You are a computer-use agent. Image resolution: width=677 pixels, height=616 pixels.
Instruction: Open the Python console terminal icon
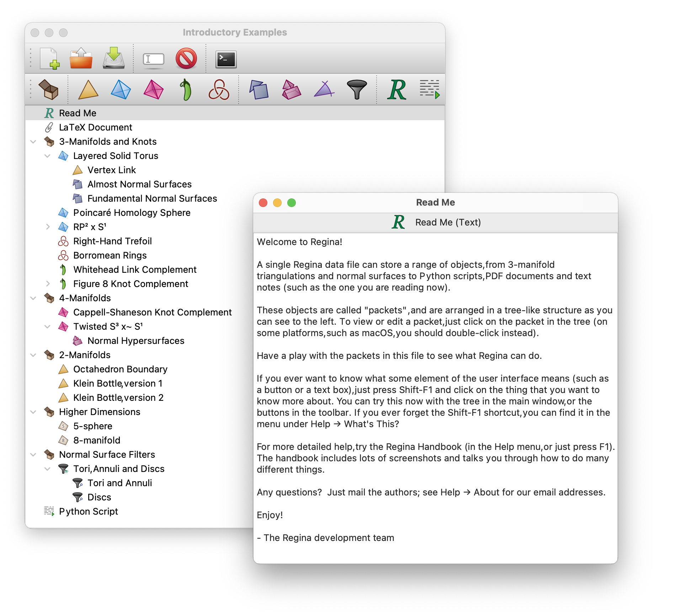click(x=226, y=59)
